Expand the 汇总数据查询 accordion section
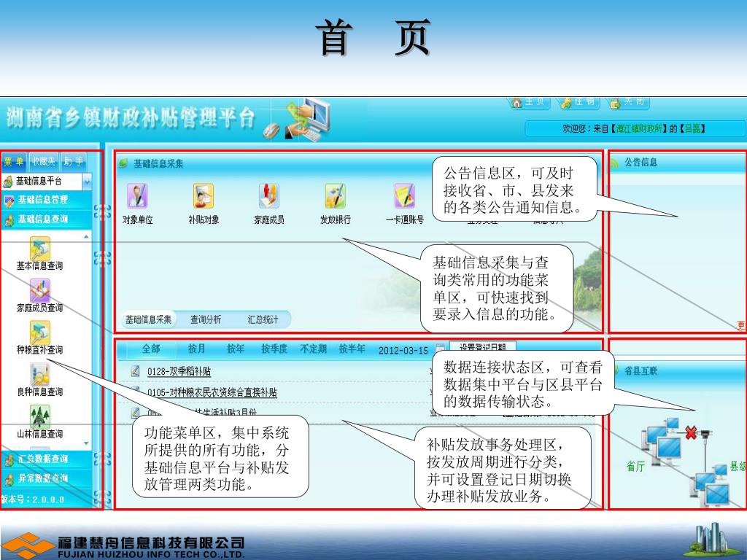747x560 pixels. [47, 459]
